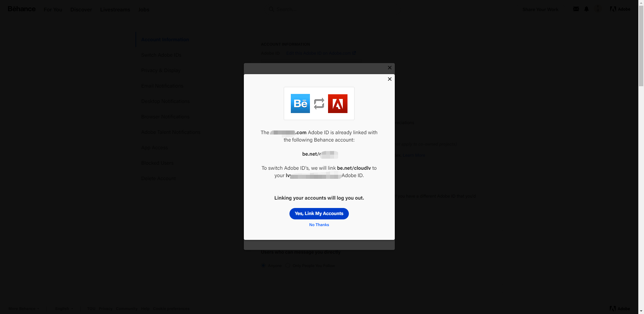Close the darker dialog behind
The width and height of the screenshot is (644, 314).
tap(390, 68)
